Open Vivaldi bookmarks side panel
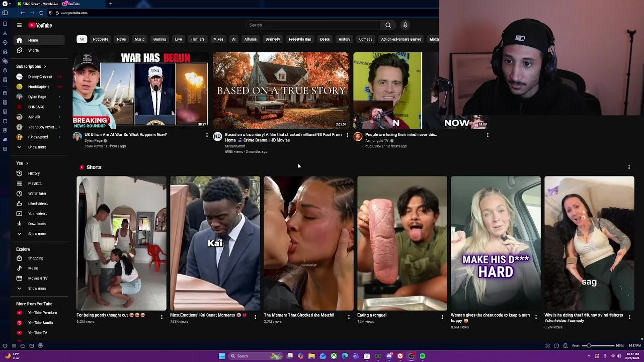The image size is (644, 362). point(5,24)
